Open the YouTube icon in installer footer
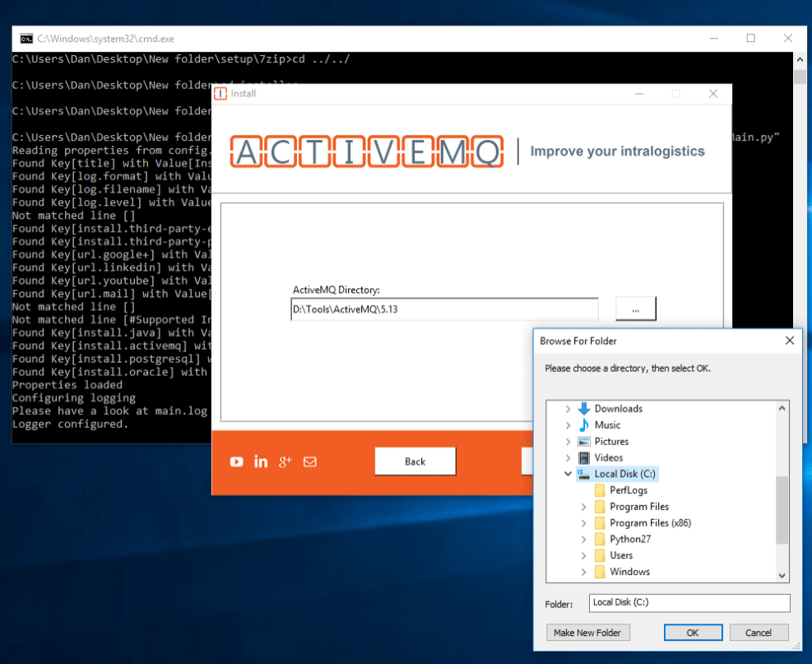Screen dimensions: 812x664 click(x=237, y=462)
